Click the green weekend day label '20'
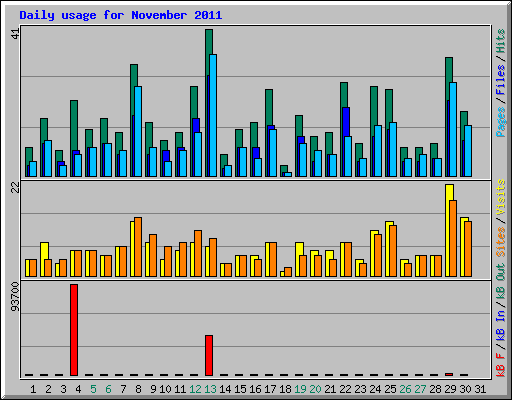Image resolution: width=512 pixels, height=400 pixels. click(x=315, y=389)
